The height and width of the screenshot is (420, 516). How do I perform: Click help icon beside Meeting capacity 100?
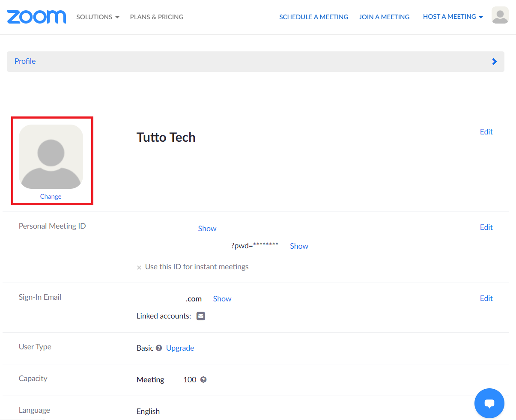pos(203,380)
